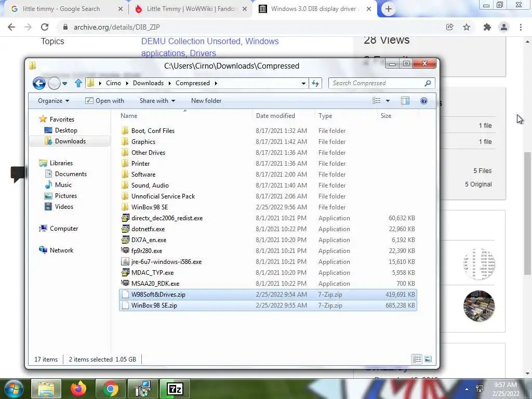Select W98Soft&Drives.zip file

(268, 295)
